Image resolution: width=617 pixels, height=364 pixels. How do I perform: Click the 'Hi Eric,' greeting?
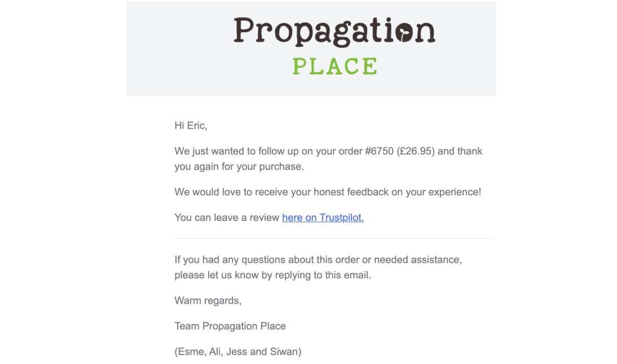coord(191,126)
